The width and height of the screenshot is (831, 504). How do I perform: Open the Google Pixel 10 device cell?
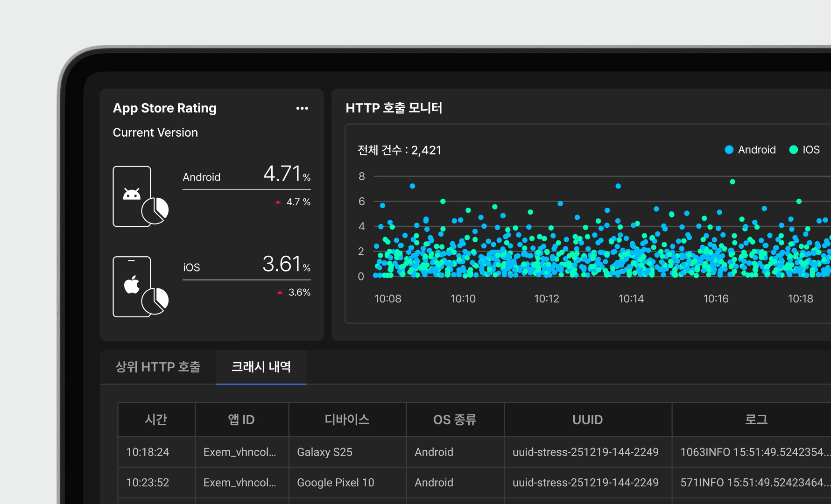point(336,483)
